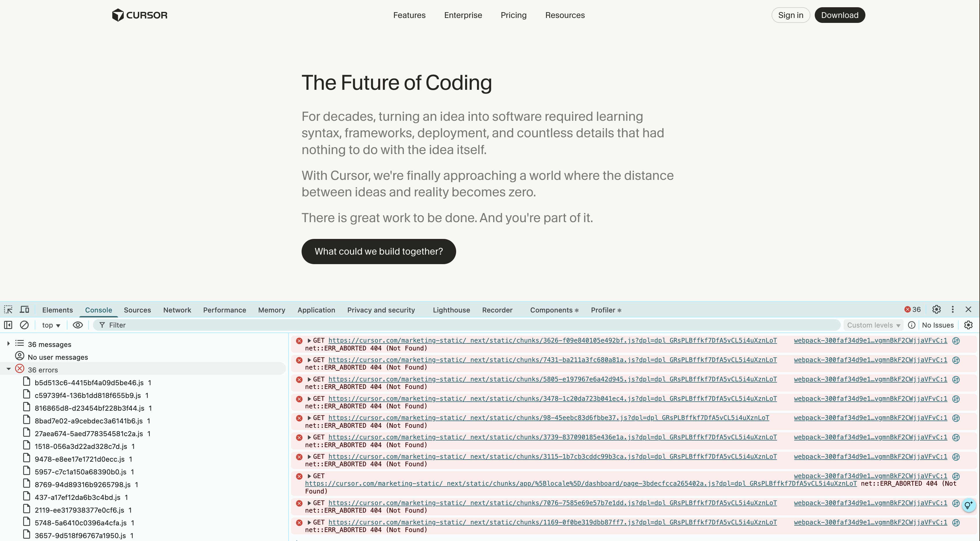980x541 pixels.
Task: Click the Pricing navigation link
Action: coord(513,15)
